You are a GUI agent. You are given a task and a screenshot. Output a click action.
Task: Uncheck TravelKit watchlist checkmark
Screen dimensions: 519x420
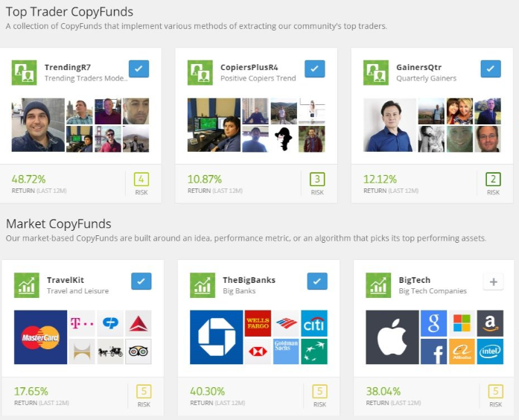(141, 281)
